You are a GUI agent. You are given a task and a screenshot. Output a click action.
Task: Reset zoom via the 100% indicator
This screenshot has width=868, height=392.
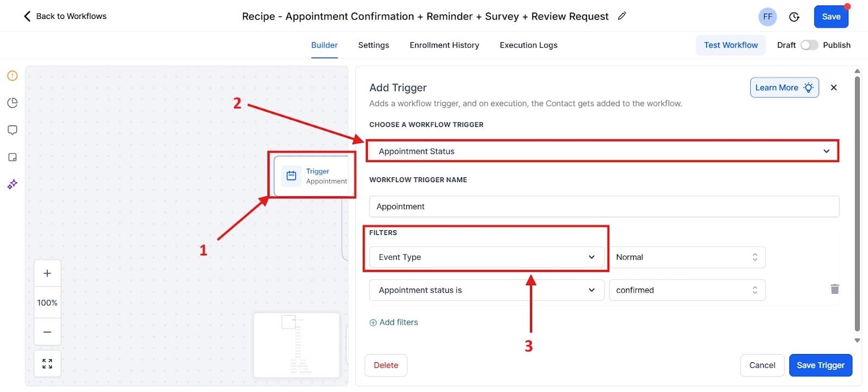[x=47, y=303]
